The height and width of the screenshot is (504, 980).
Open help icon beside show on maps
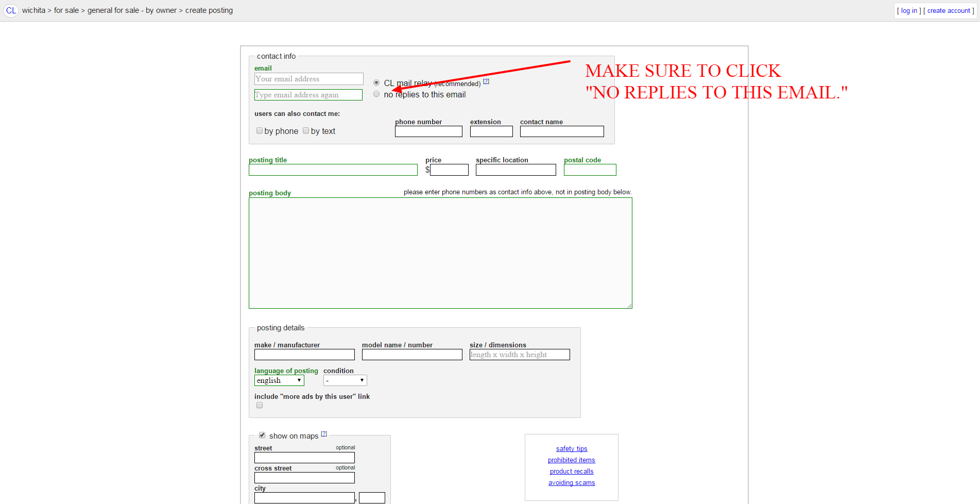point(324,434)
